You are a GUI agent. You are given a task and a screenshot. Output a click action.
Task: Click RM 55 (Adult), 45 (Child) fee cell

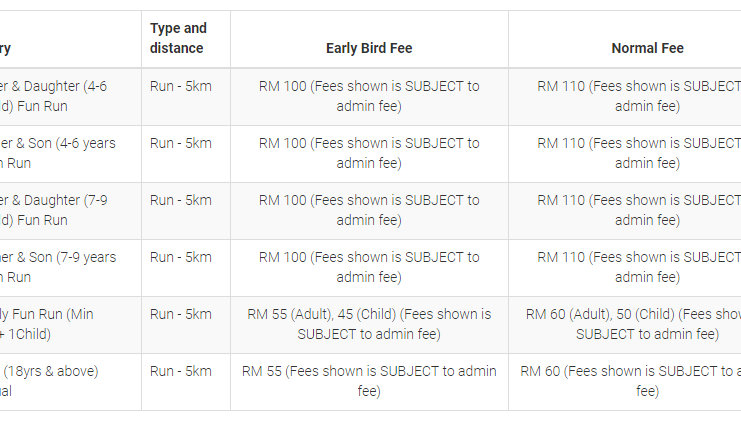point(369,324)
